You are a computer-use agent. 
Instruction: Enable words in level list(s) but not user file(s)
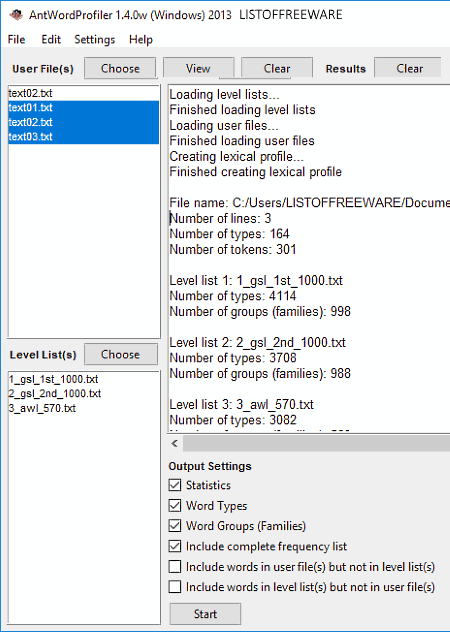(x=175, y=587)
